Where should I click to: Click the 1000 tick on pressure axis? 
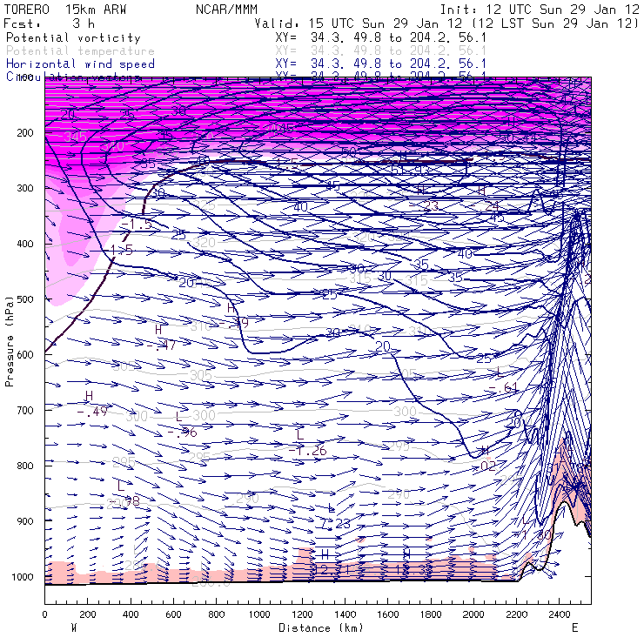point(23,577)
